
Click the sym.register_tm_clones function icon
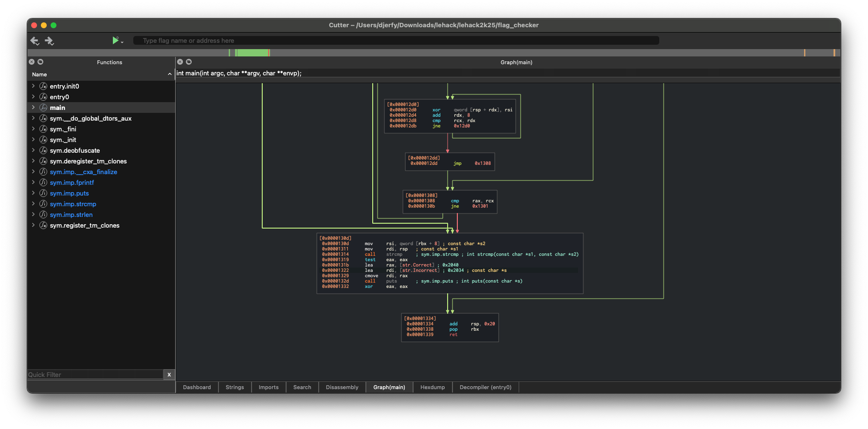(43, 225)
